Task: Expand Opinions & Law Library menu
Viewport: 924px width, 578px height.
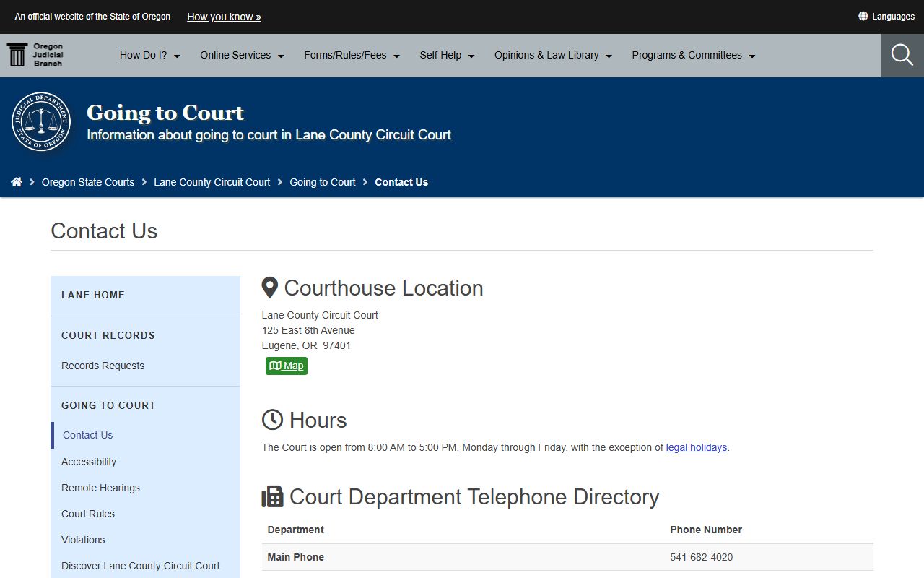Action: click(x=554, y=55)
